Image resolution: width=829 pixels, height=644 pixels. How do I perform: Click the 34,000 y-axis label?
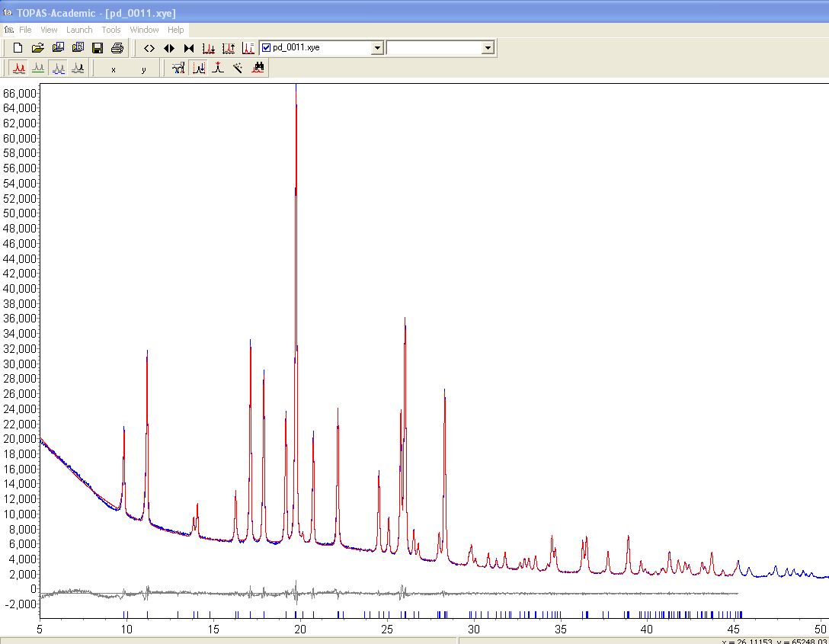[20, 334]
